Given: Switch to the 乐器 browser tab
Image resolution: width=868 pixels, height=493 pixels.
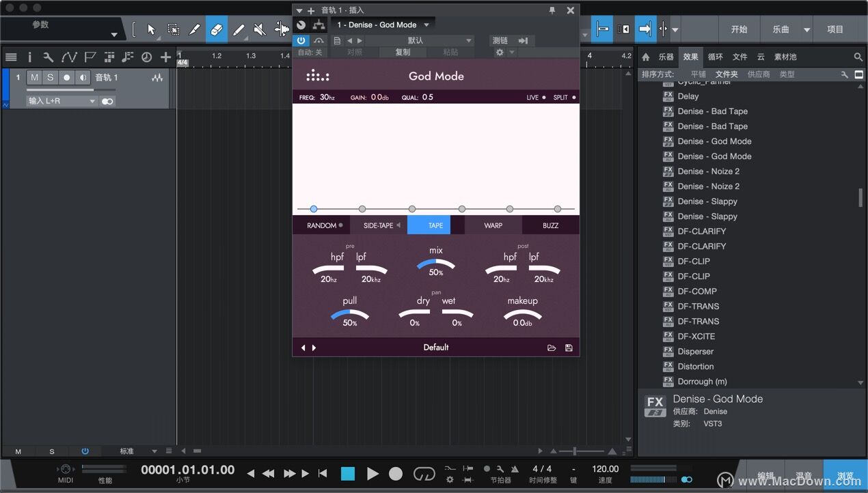Looking at the screenshot, I should pos(666,57).
